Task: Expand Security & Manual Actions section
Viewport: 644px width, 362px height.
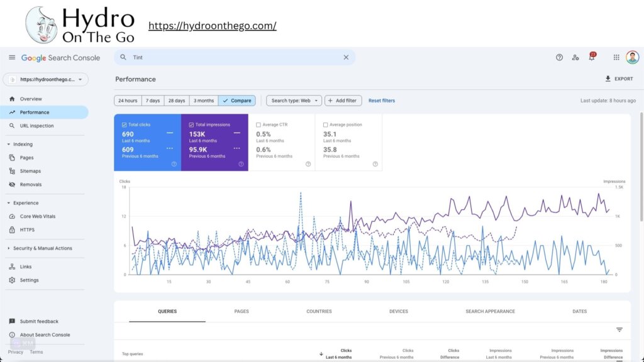Action: 40,248
